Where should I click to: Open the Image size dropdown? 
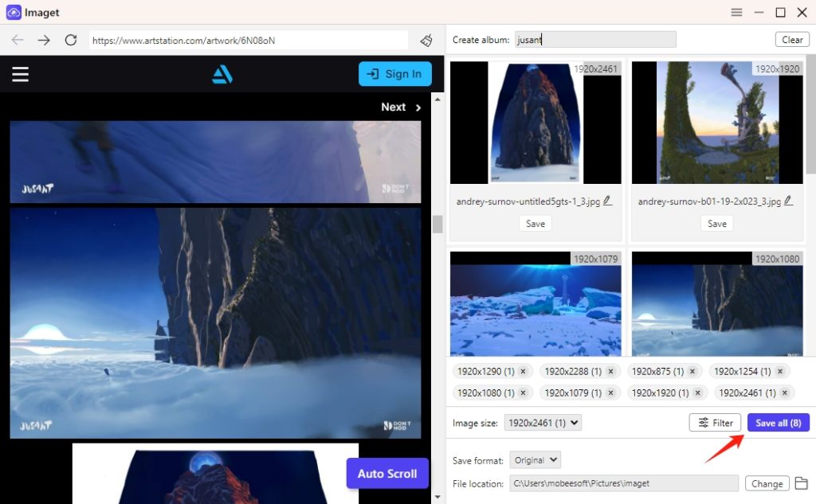point(543,422)
